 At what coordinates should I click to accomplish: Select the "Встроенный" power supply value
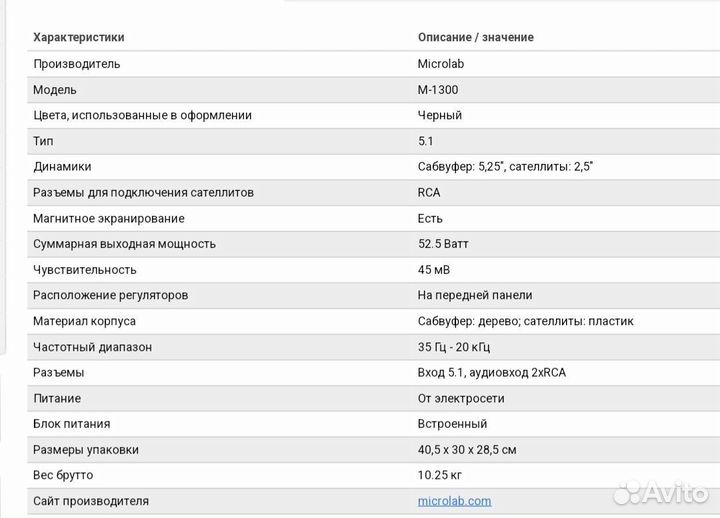coord(452,424)
